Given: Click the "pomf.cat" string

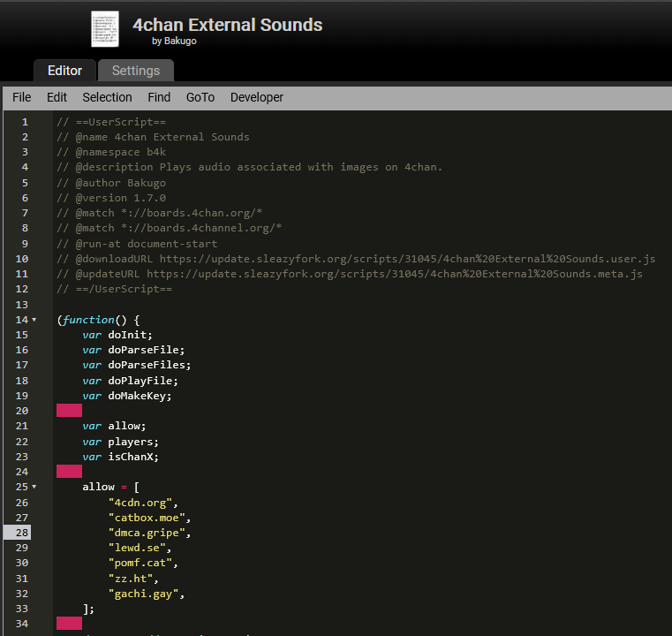Looking at the screenshot, I should click(x=140, y=563).
